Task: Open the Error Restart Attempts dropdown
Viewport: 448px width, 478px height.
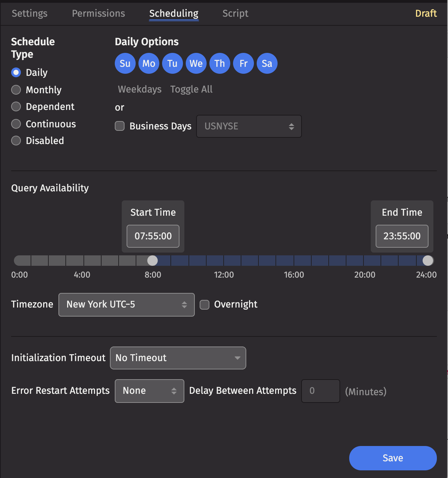Action: (x=149, y=391)
